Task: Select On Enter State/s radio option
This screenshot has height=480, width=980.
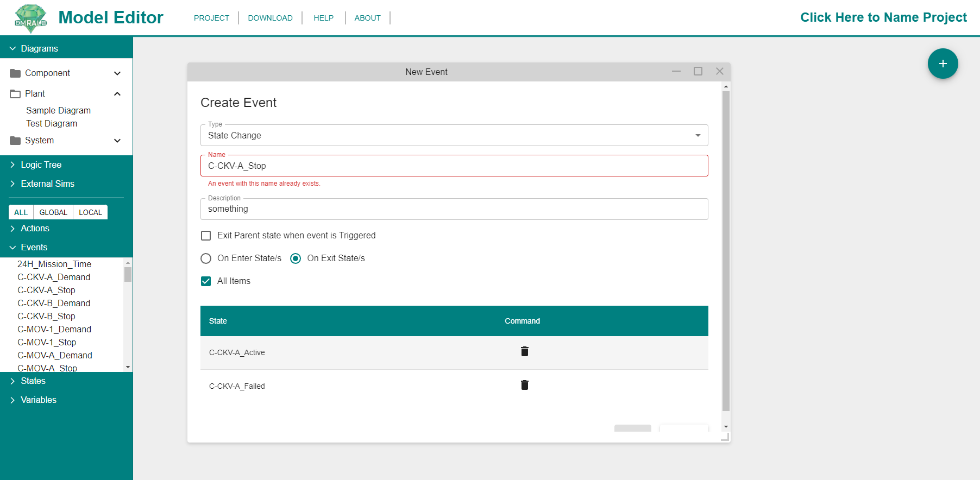Action: [206, 258]
